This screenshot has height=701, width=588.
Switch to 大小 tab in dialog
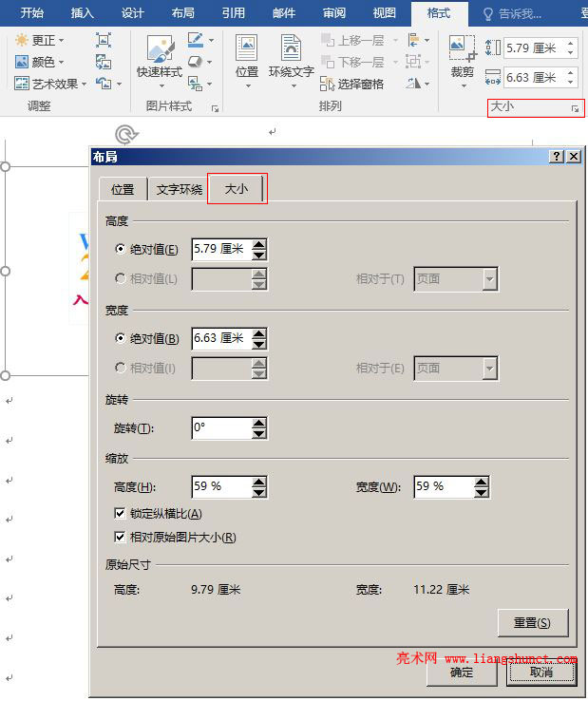click(237, 189)
